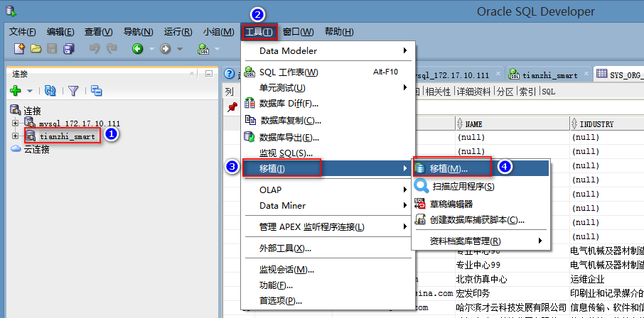Switch to tianzhi_smart editor tab

547,75
